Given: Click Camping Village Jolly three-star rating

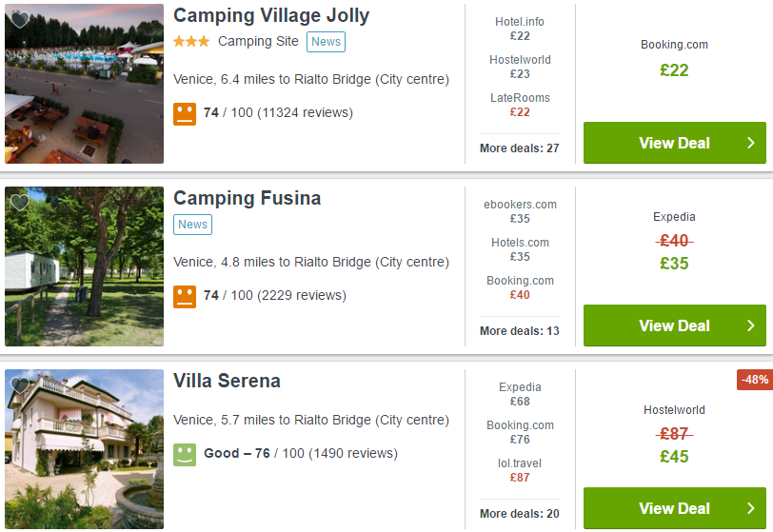Looking at the screenshot, I should click(191, 42).
